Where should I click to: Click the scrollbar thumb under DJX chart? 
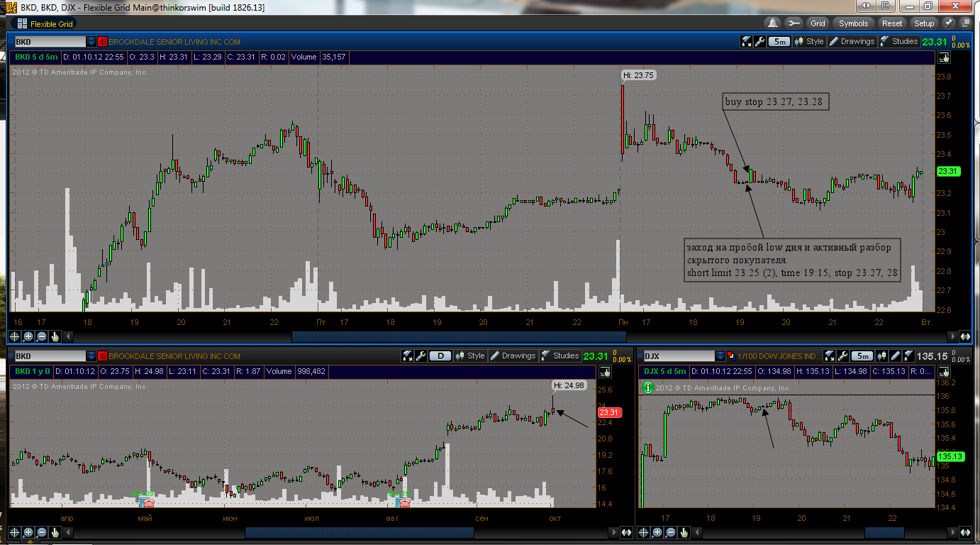(x=884, y=532)
